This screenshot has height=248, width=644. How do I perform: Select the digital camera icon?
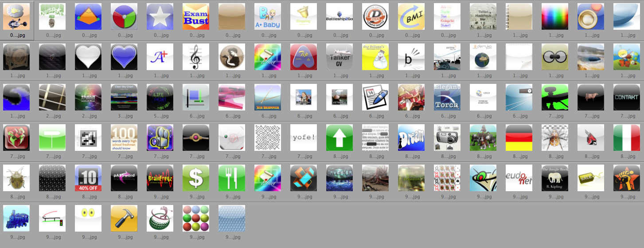(x=447, y=138)
